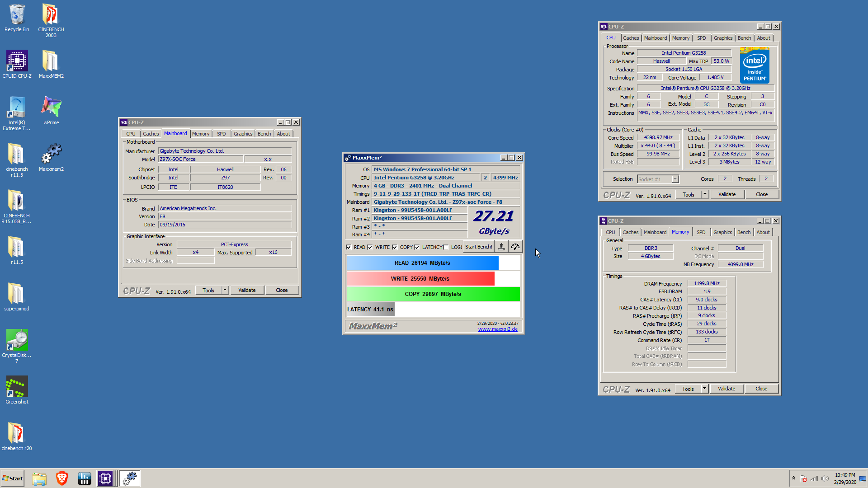868x488 pixels.
Task: Open CINEBENCH R15.038 folder icon
Action: click(x=17, y=206)
